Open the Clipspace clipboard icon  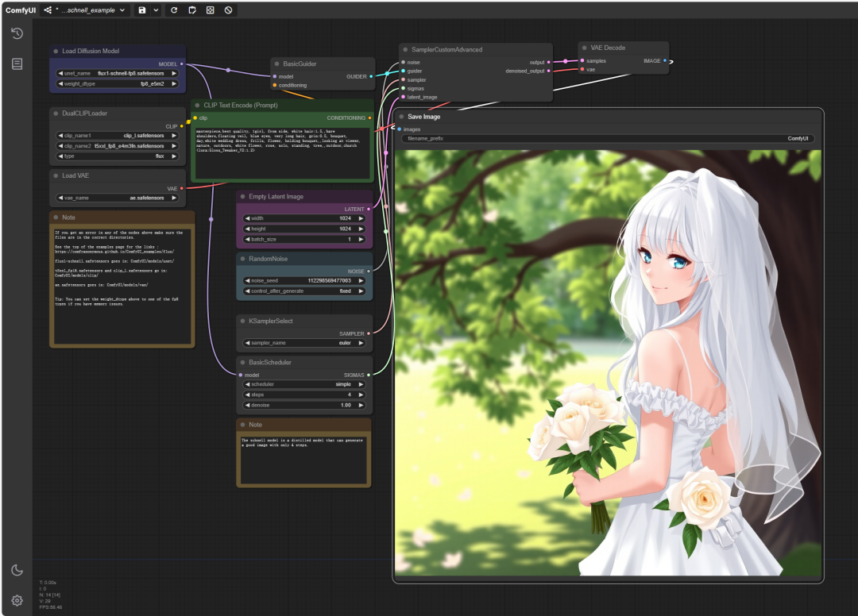[192, 10]
